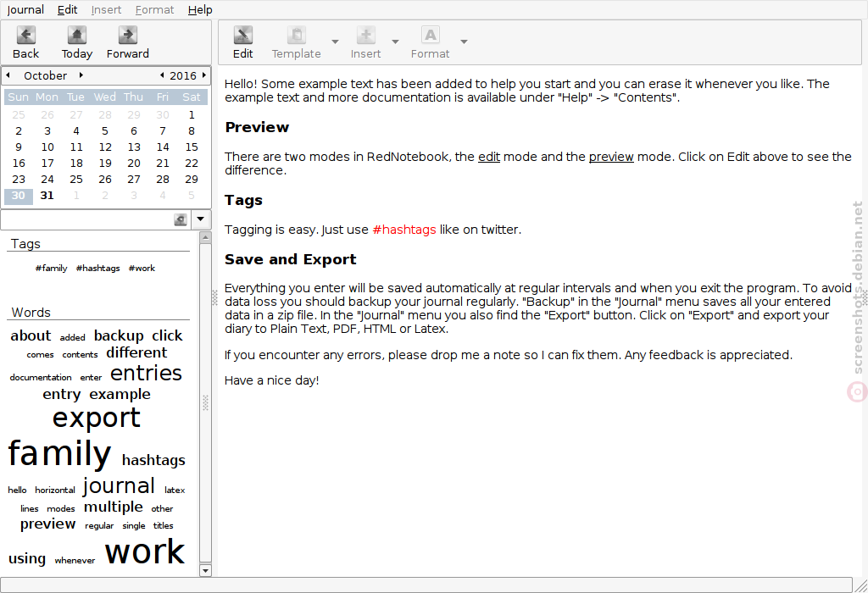Click the word 'using' in the word cloud

tap(27, 559)
